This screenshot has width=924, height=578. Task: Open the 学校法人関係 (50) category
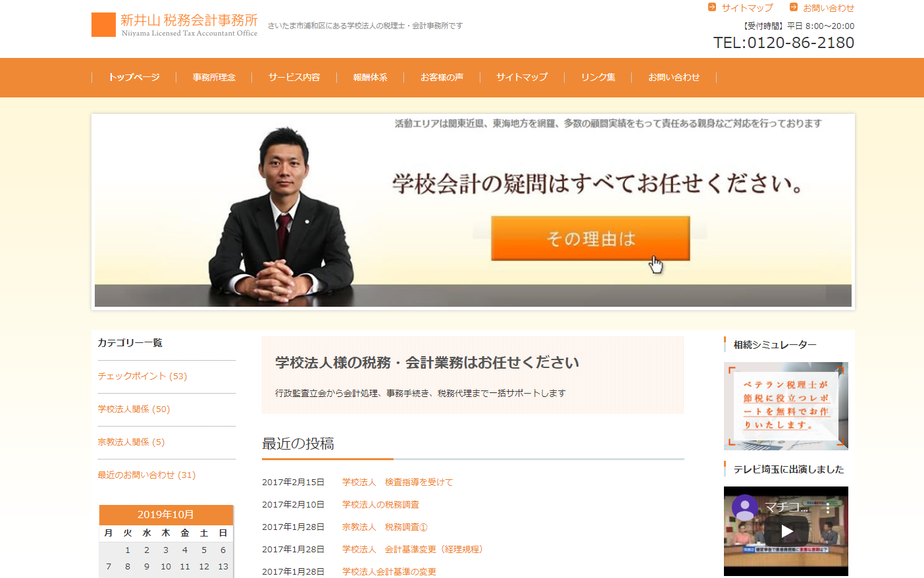click(134, 409)
